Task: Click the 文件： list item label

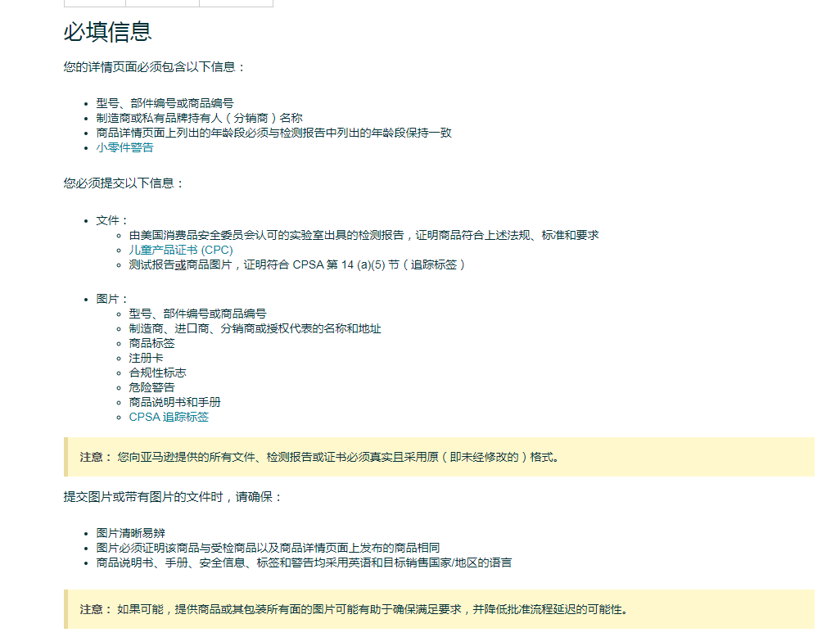Action: pyautogui.click(x=112, y=220)
